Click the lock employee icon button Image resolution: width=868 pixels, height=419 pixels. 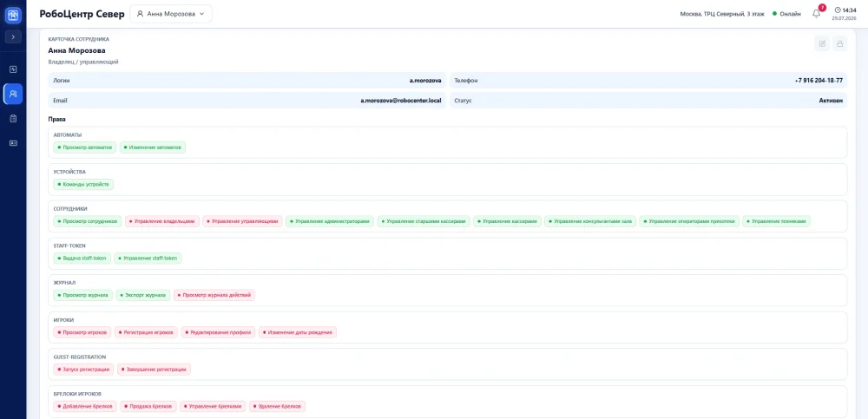(x=839, y=43)
